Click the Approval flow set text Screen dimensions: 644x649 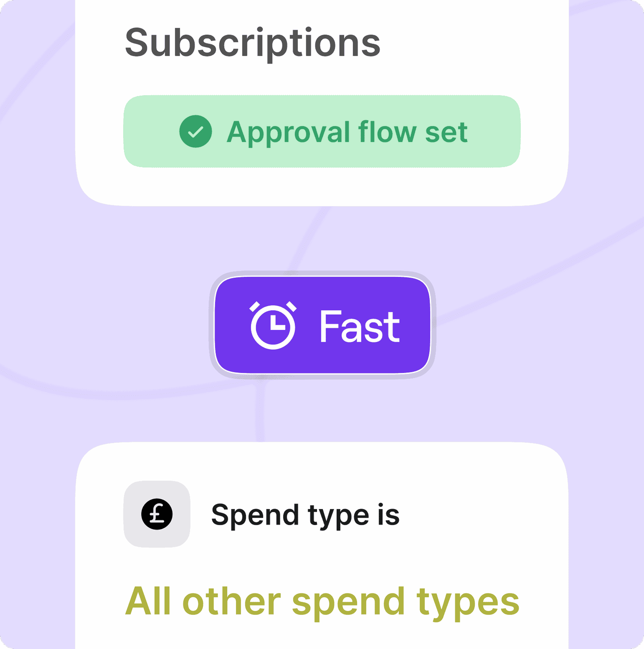[x=347, y=132]
